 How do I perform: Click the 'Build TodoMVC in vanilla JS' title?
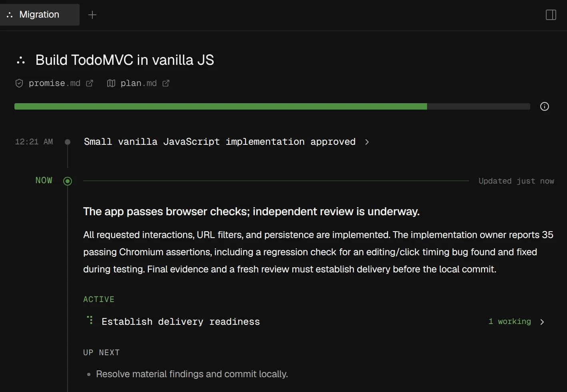(125, 60)
